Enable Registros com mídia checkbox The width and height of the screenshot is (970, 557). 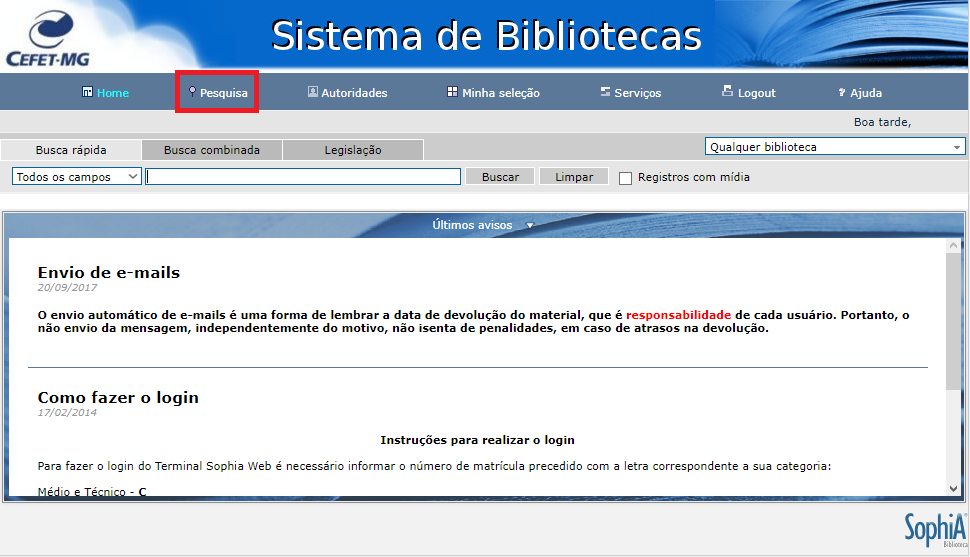pyautogui.click(x=625, y=178)
